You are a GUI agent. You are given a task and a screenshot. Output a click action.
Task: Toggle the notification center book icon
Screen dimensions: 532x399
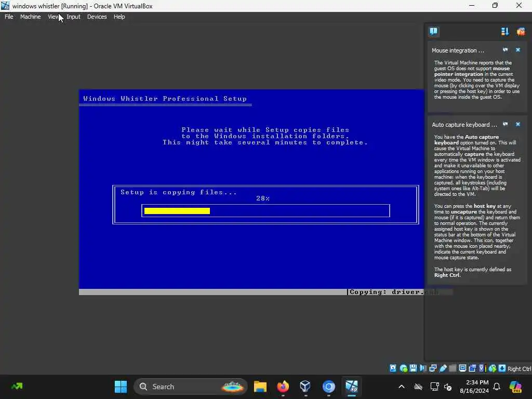tap(433, 32)
